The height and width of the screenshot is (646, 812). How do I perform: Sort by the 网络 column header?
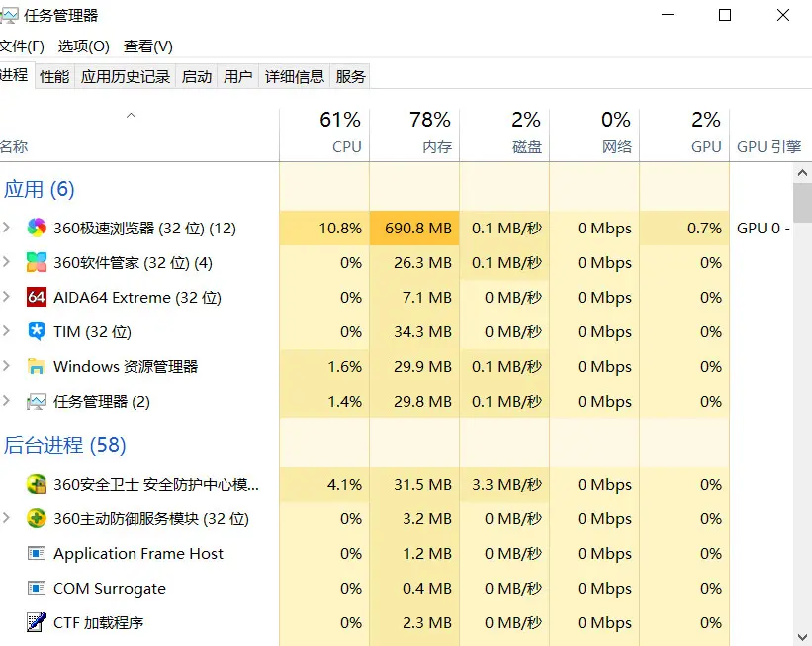tap(594, 135)
